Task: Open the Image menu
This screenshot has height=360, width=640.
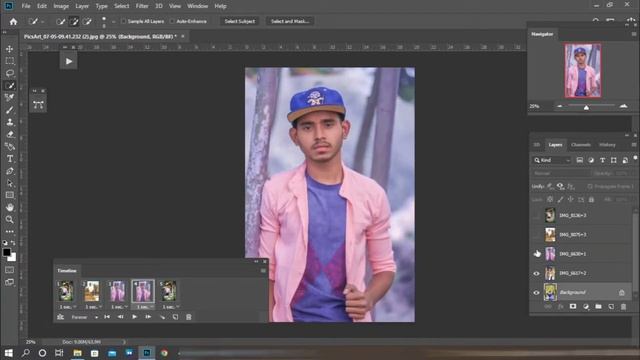Action: tap(61, 6)
